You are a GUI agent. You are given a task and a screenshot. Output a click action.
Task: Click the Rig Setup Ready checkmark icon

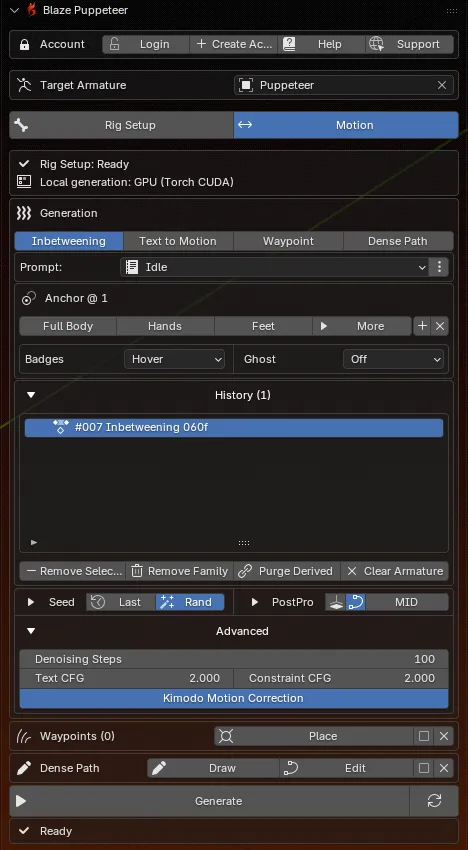24,164
